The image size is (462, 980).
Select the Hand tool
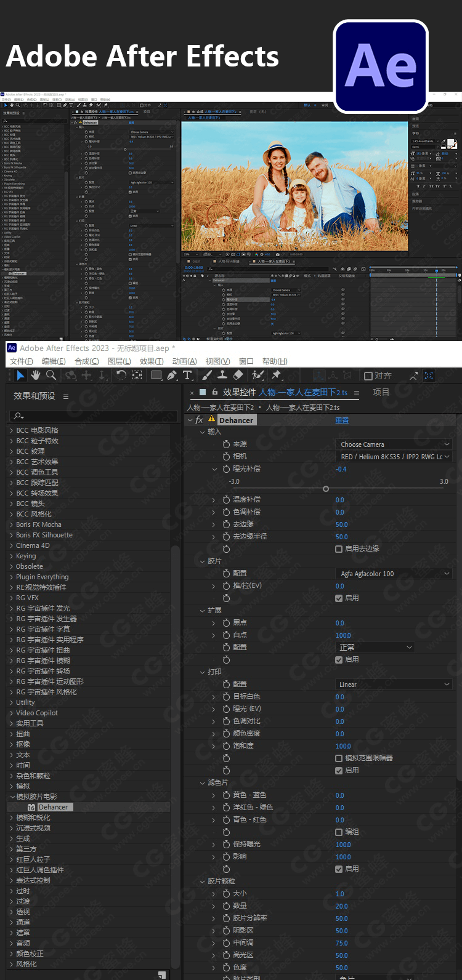coord(36,375)
